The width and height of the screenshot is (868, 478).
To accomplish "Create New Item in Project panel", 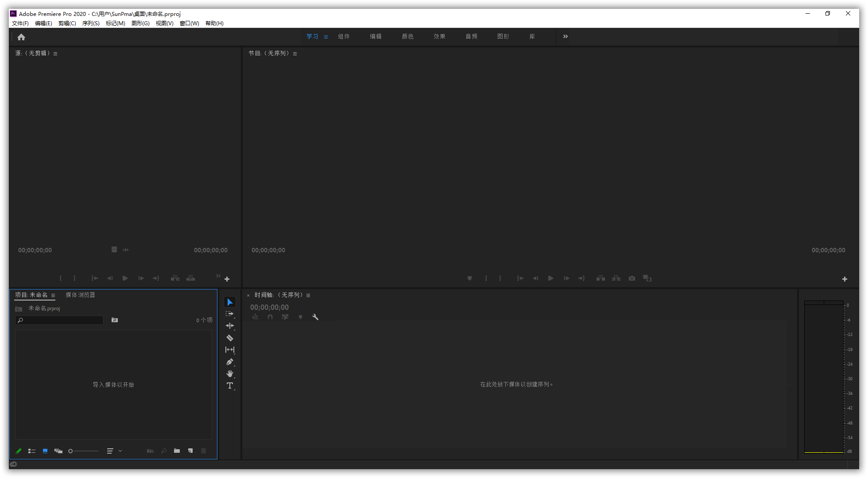I will (190, 451).
